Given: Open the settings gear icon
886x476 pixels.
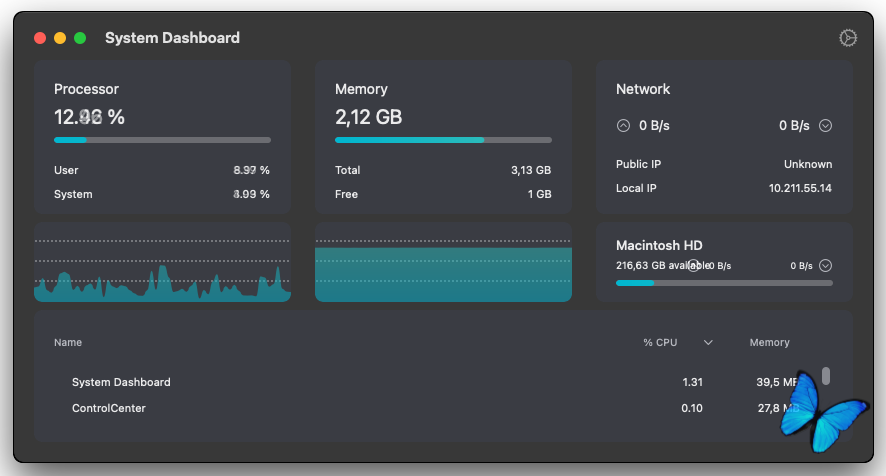Looking at the screenshot, I should (x=848, y=38).
